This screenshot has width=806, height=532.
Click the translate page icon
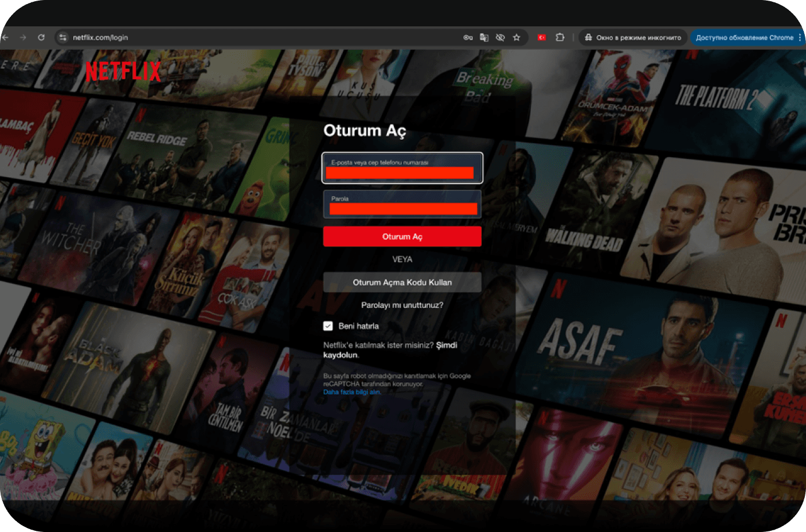[x=484, y=37]
